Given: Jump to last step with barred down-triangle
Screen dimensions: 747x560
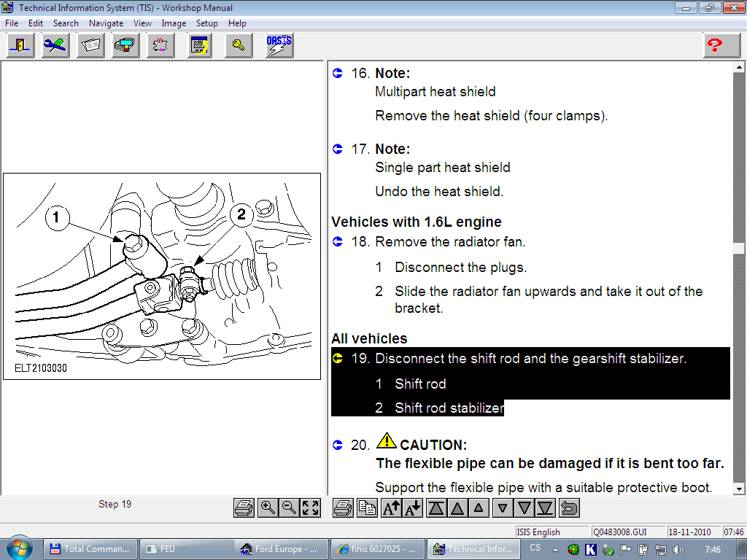Looking at the screenshot, I should [545, 507].
